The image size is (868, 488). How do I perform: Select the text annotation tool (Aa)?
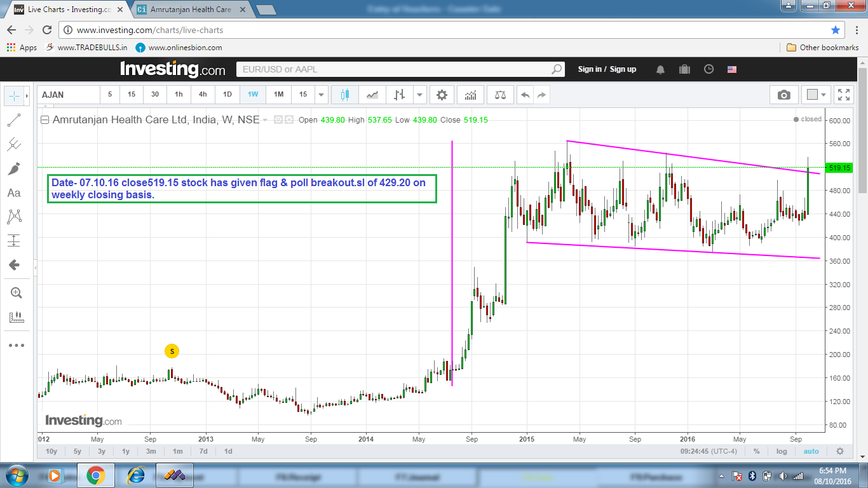pyautogui.click(x=14, y=193)
